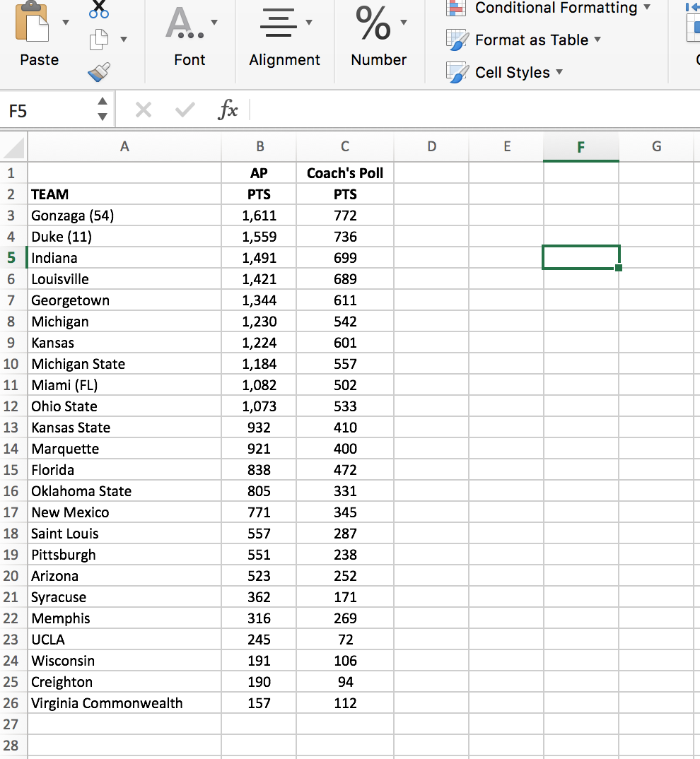The width and height of the screenshot is (700, 759).
Task: Click the Cut scissors icon
Action: pyautogui.click(x=99, y=8)
